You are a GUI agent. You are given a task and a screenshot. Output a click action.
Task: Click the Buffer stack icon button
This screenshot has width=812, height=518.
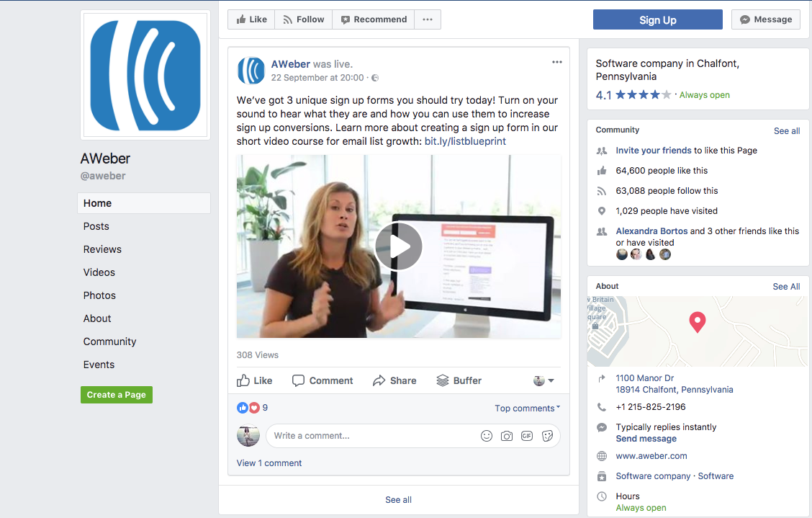click(459, 381)
